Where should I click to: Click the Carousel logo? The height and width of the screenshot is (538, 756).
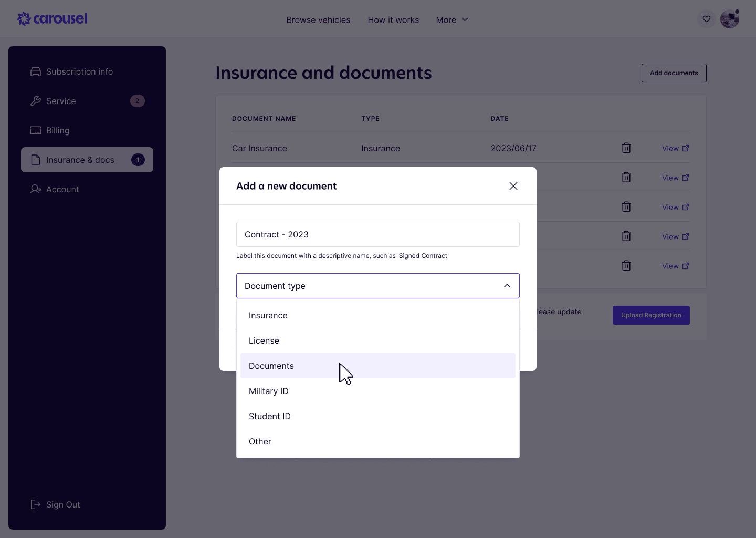pos(52,19)
